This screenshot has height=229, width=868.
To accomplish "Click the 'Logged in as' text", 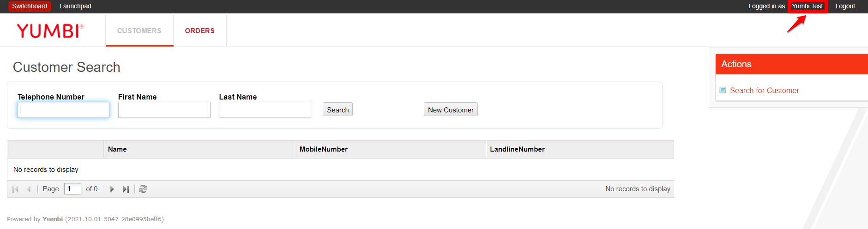I will (x=766, y=6).
